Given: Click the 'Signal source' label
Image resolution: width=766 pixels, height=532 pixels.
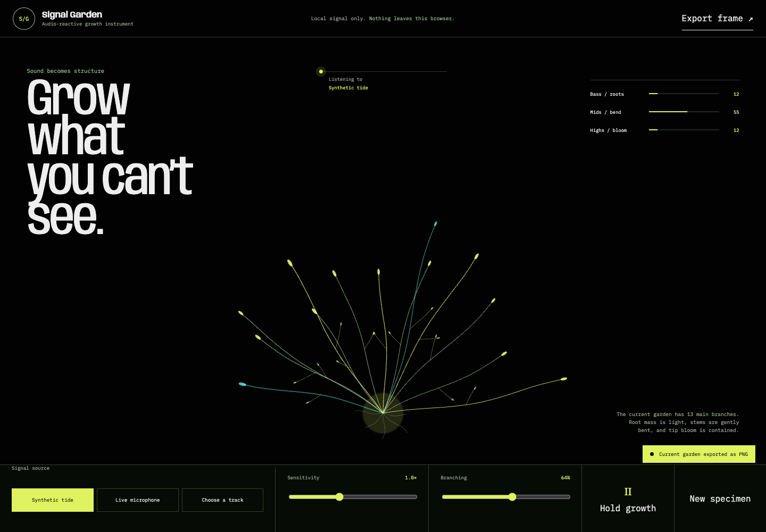Looking at the screenshot, I should click(30, 468).
